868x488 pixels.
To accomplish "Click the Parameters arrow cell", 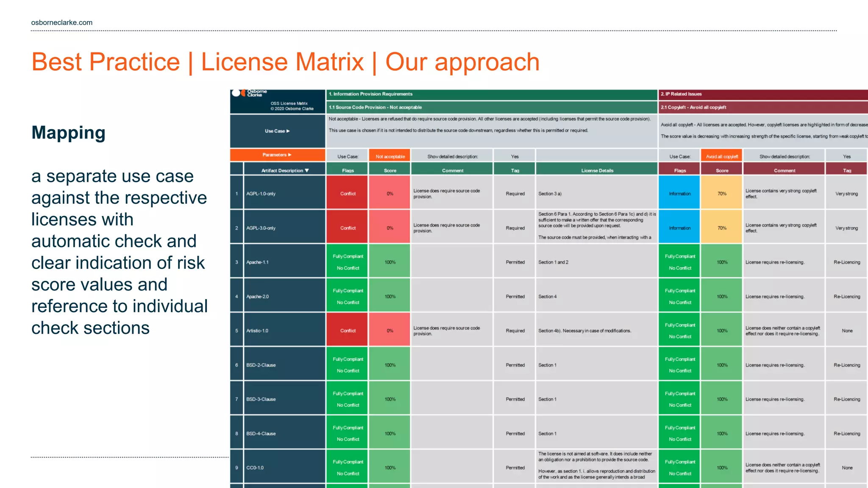I will tap(277, 155).
